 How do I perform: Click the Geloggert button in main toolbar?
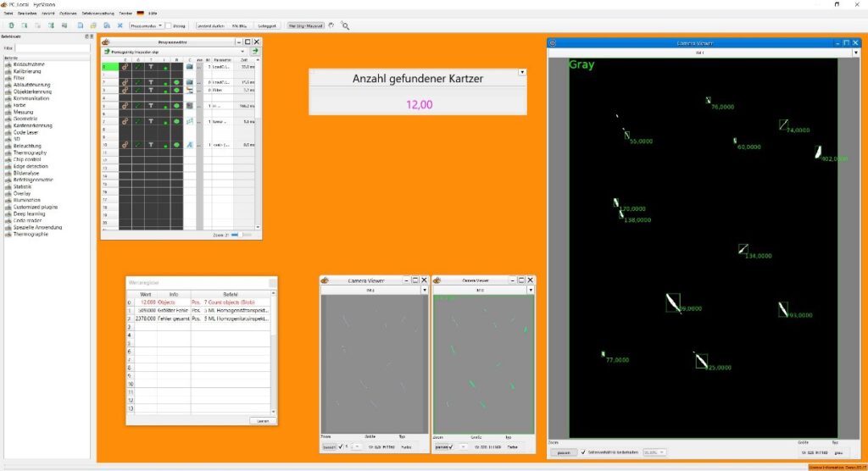[x=266, y=25]
